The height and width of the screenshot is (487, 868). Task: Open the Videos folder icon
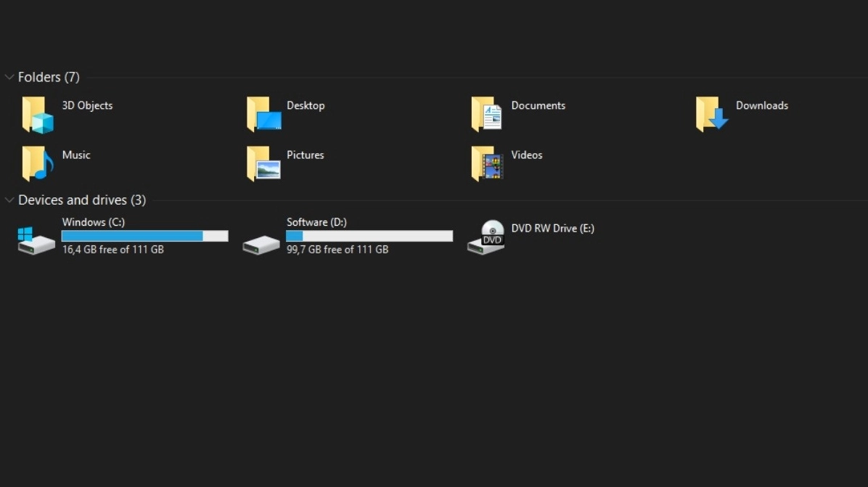coord(486,163)
